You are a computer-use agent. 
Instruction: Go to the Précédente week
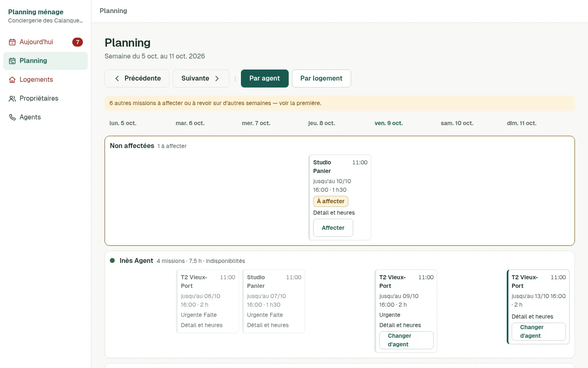(137, 79)
